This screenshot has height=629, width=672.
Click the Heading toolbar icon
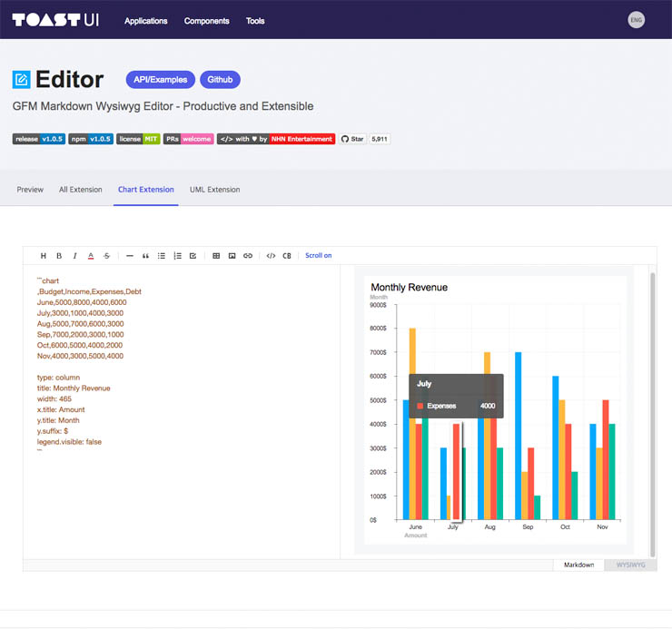point(43,256)
